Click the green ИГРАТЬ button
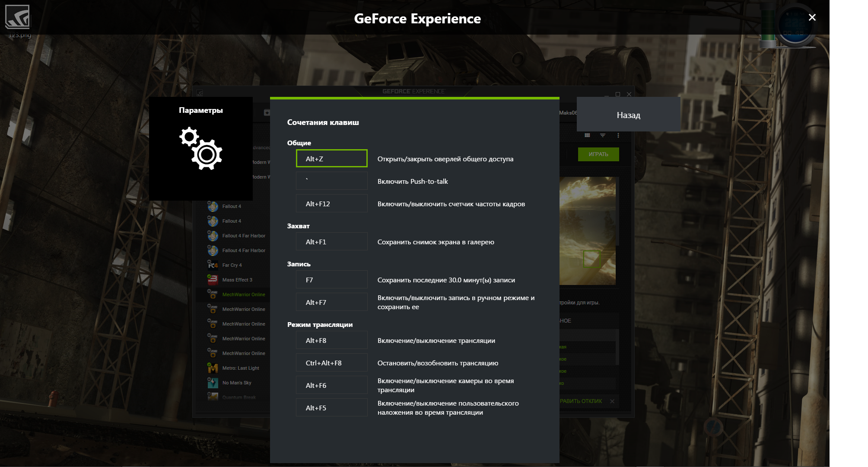Screen dimensions: 868x467 tap(598, 154)
